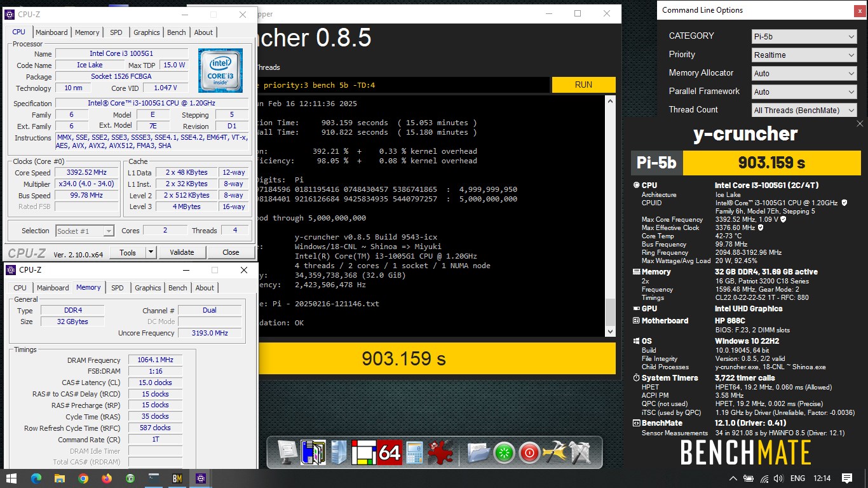Open the Memory Allocator dropdown
This screenshot has width=868, height=488.
[804, 74]
